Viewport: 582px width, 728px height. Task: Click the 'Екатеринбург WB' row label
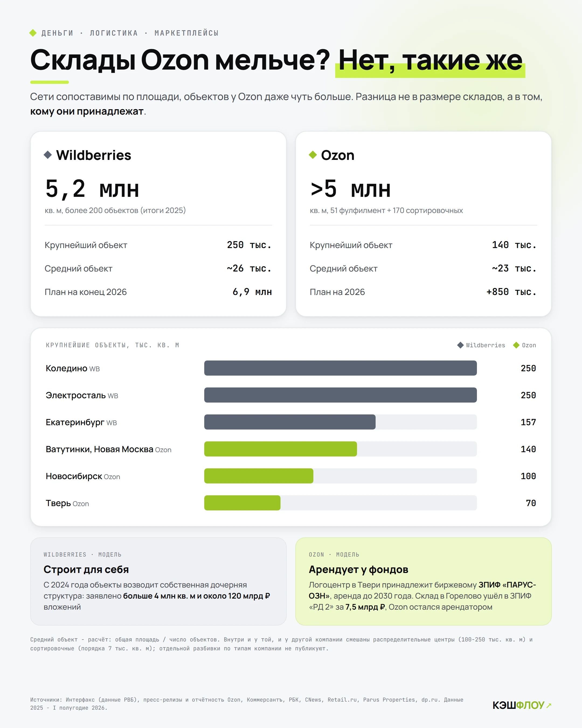81,423
